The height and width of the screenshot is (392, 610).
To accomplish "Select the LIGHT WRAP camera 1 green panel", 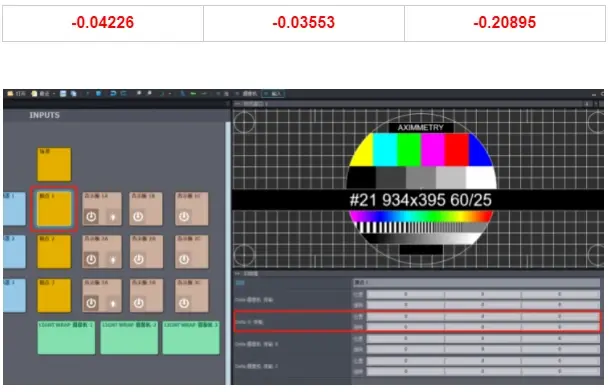I will [66, 337].
